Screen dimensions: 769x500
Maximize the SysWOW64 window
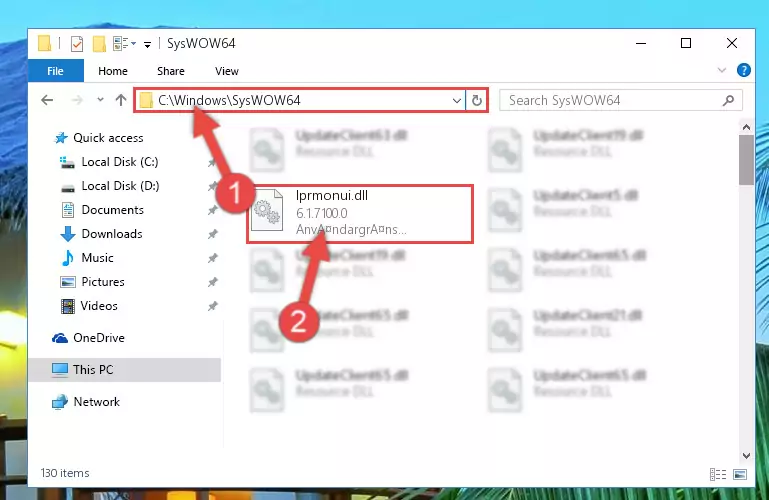click(686, 43)
